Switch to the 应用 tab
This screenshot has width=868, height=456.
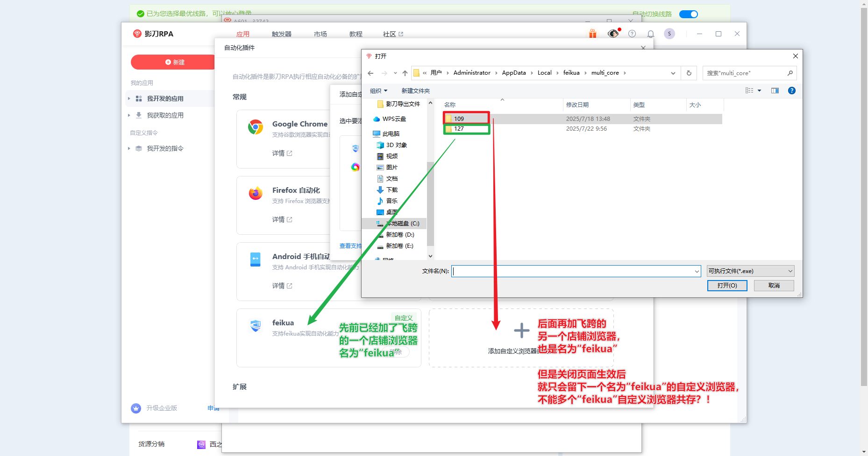pos(243,34)
